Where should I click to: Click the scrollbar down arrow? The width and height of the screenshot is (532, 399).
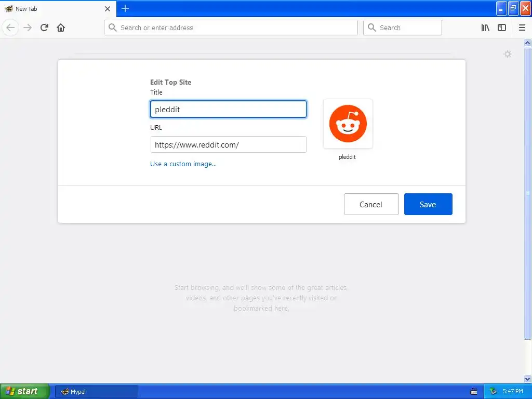pos(527,379)
